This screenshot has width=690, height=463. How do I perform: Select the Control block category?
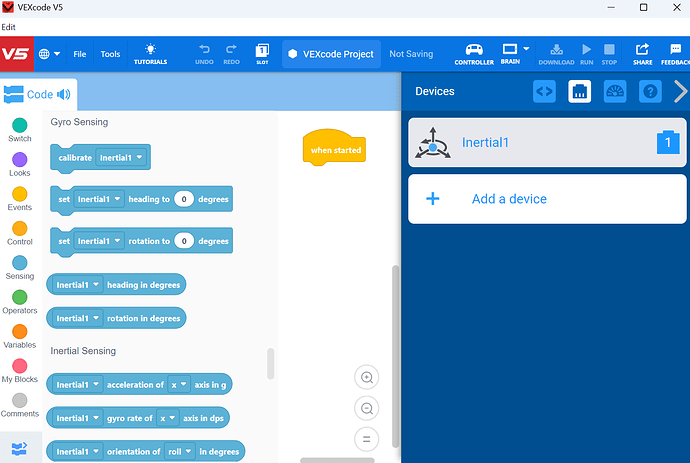point(20,233)
